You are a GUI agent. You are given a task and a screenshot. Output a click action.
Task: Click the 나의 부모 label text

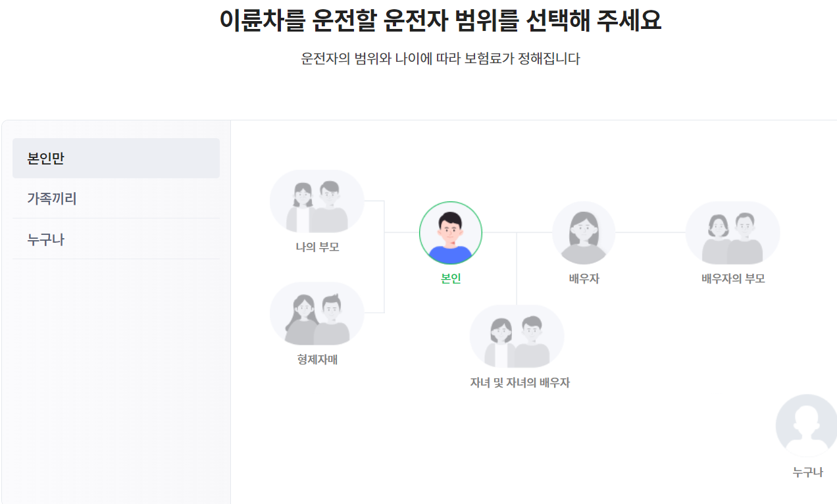(317, 247)
